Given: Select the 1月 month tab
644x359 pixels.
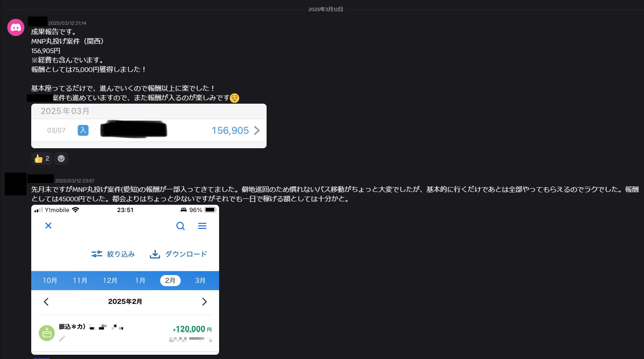Looking at the screenshot, I should pyautogui.click(x=140, y=281).
